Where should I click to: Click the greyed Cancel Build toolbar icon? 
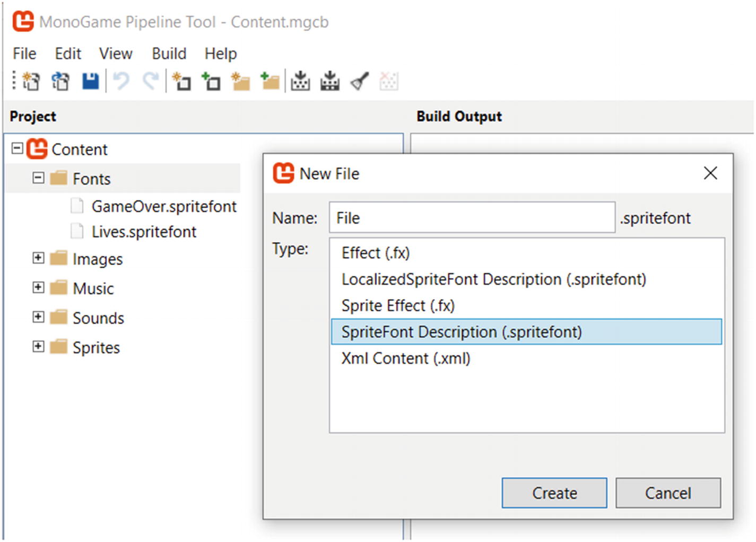(388, 81)
